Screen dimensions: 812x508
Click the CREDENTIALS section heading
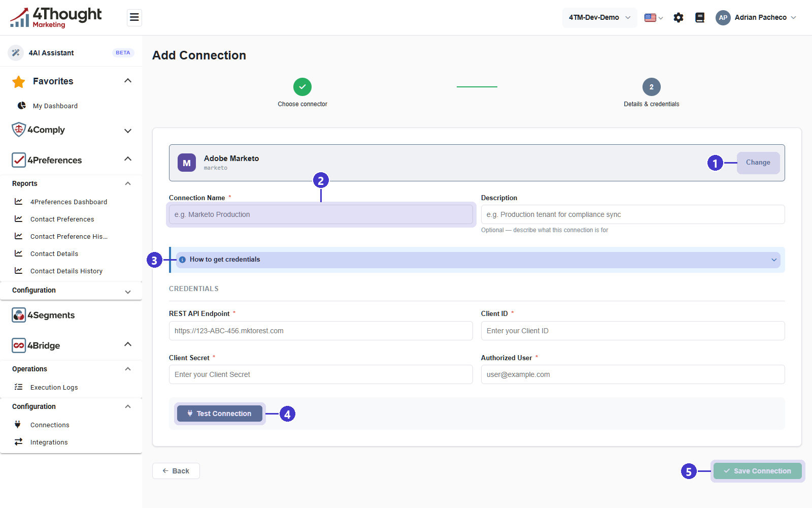pyautogui.click(x=194, y=289)
